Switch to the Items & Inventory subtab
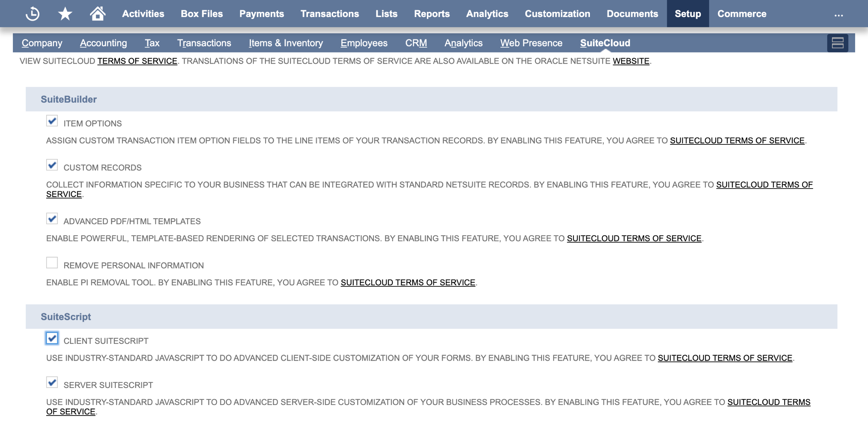 coord(285,43)
